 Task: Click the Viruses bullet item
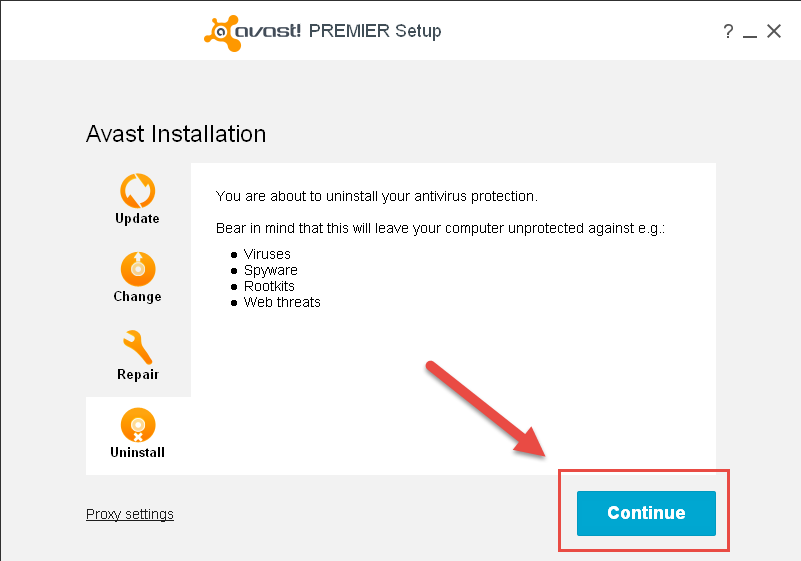coord(267,254)
